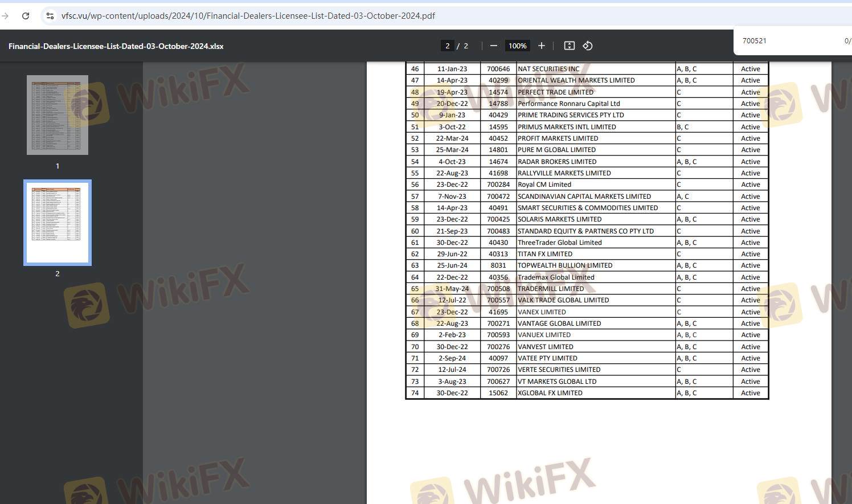Click the current page number field
852x504 pixels.
point(448,46)
